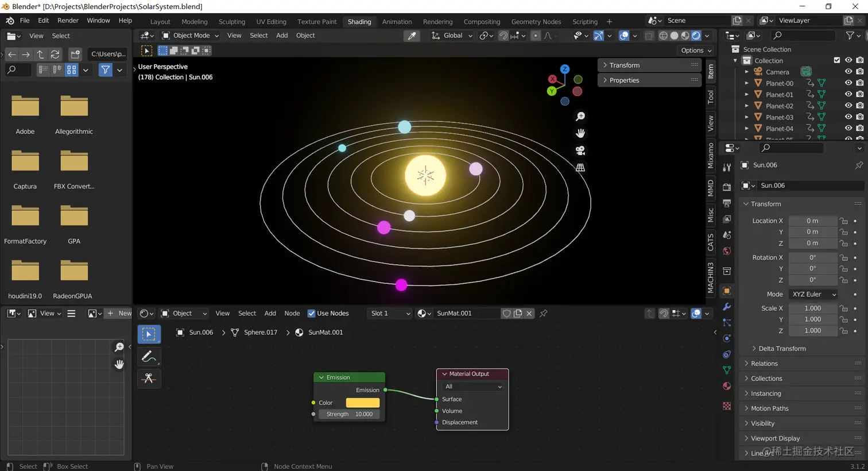
Task: Hide Planet-00 in the viewport
Action: (x=848, y=83)
